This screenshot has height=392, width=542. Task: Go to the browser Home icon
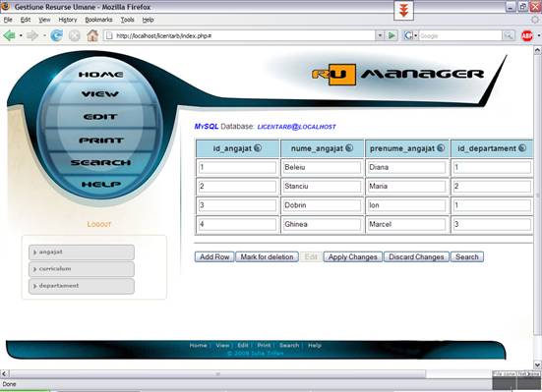[92, 35]
